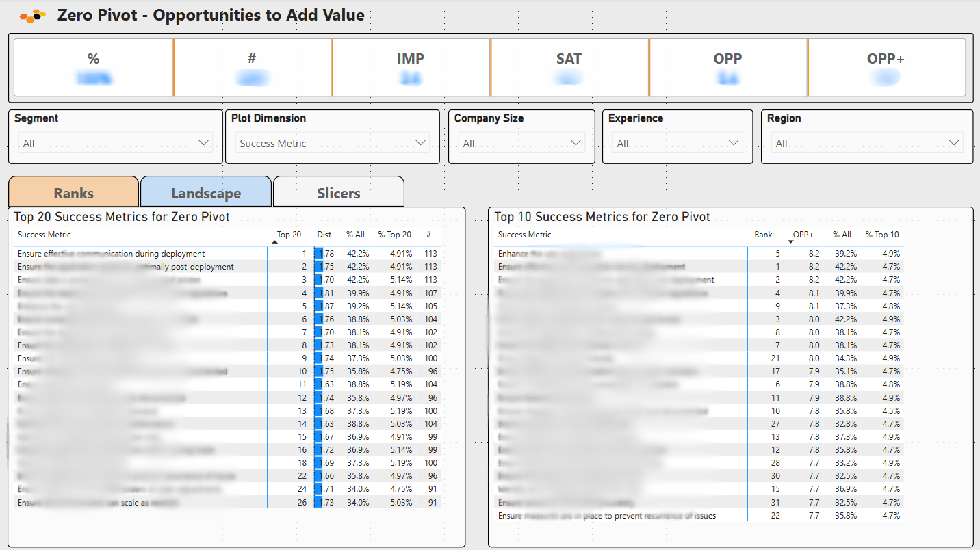Viewport: 980px width, 550px height.
Task: Click % All value 33.2% in Top 10 table
Action: [x=845, y=463]
